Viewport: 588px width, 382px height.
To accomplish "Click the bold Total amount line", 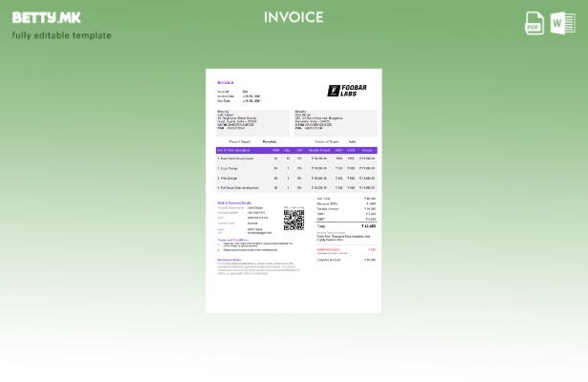I will [x=346, y=226].
